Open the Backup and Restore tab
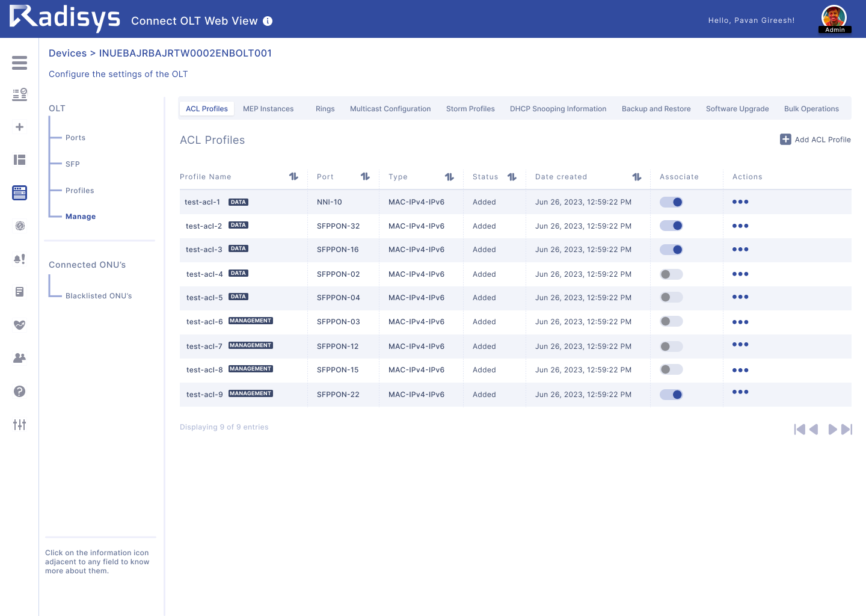This screenshot has width=866, height=616. 656,108
